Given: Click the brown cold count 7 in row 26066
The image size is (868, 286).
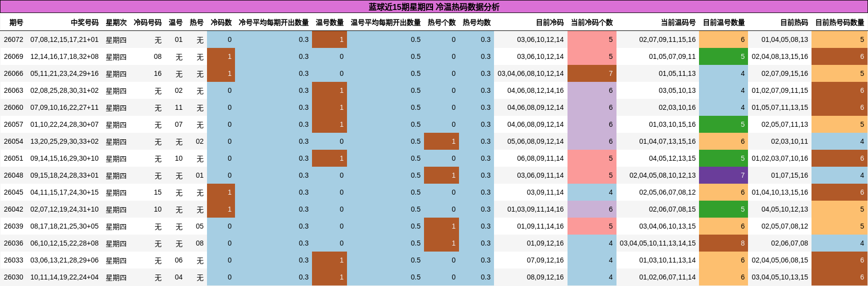Looking at the screenshot, I should (592, 73).
